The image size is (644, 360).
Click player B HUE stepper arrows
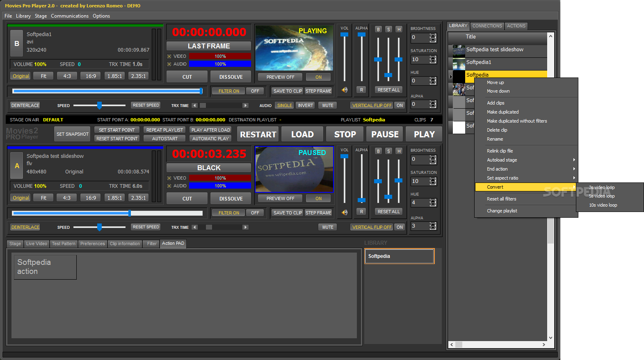tap(433, 81)
